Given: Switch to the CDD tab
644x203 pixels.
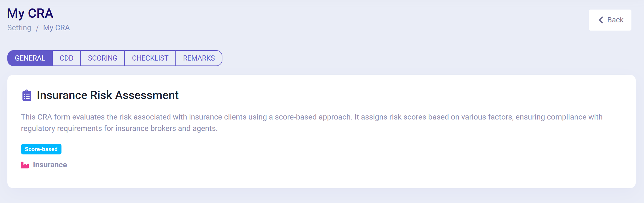Looking at the screenshot, I should 67,58.
